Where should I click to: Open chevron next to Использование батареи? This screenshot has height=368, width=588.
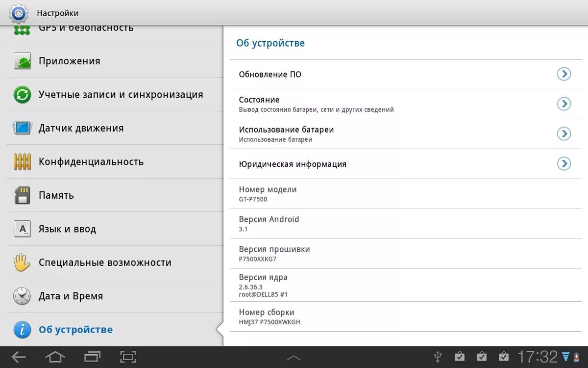564,134
